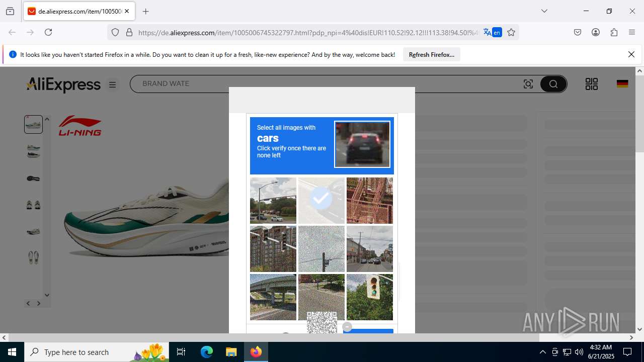Click the Refresh Firefox... button
The width and height of the screenshot is (644, 362).
(x=432, y=55)
